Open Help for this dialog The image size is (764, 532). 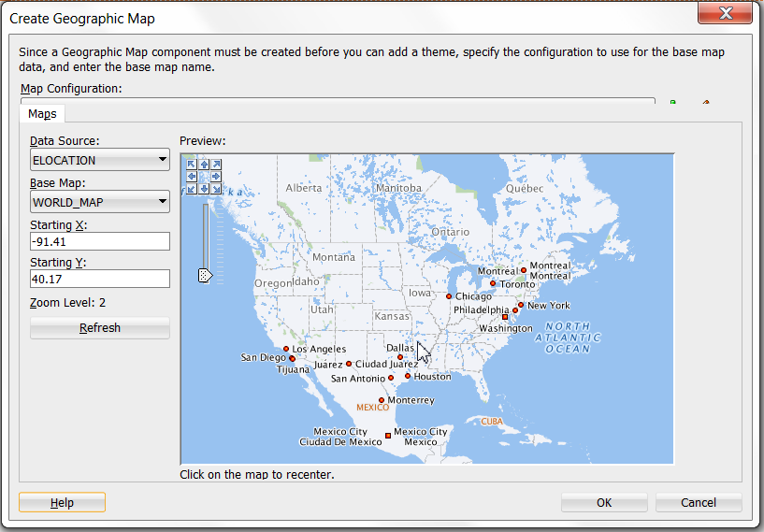[62, 502]
